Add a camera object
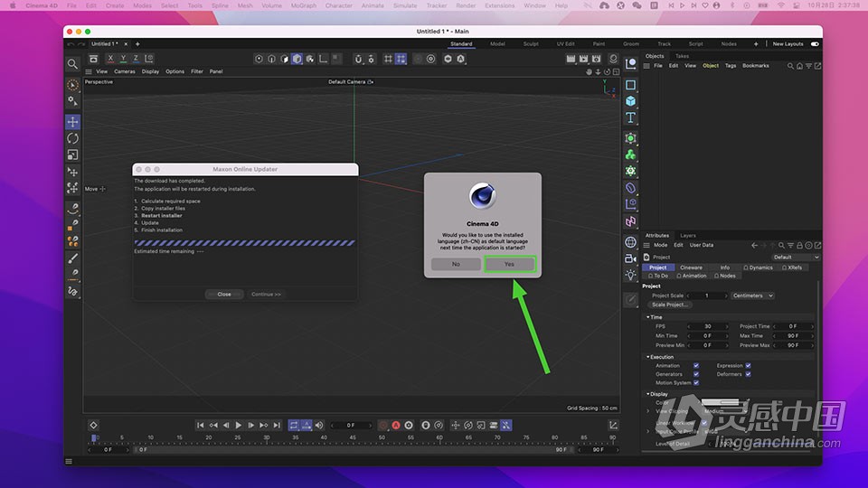Viewport: 868px width, 488px height. [x=630, y=258]
